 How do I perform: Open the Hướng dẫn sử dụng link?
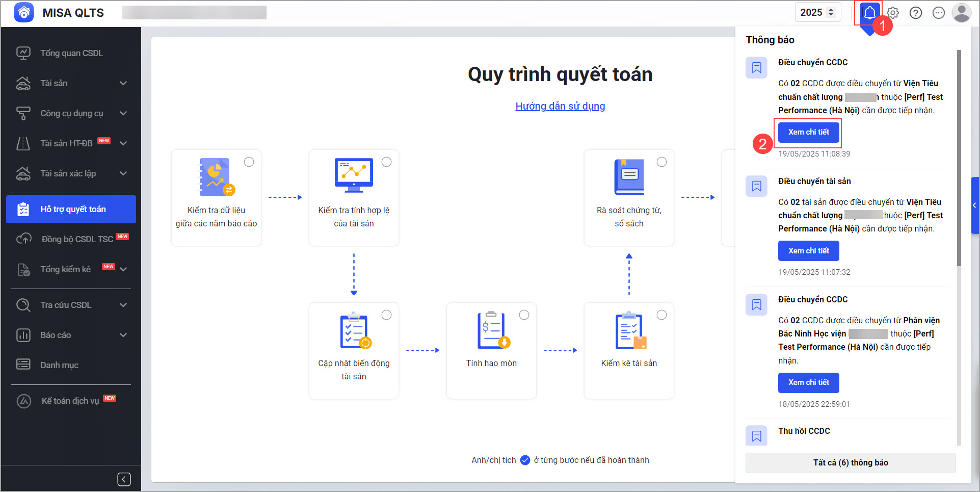(x=560, y=106)
